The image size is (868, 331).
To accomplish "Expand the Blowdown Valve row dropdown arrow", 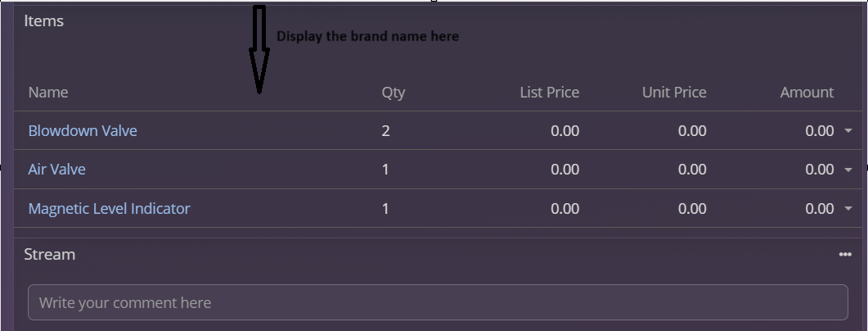I will (848, 131).
